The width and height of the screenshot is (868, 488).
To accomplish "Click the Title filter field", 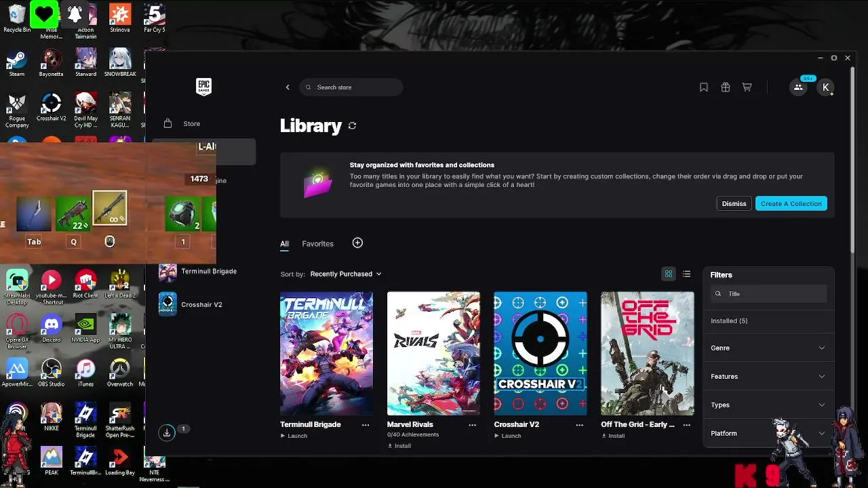I will (x=768, y=294).
